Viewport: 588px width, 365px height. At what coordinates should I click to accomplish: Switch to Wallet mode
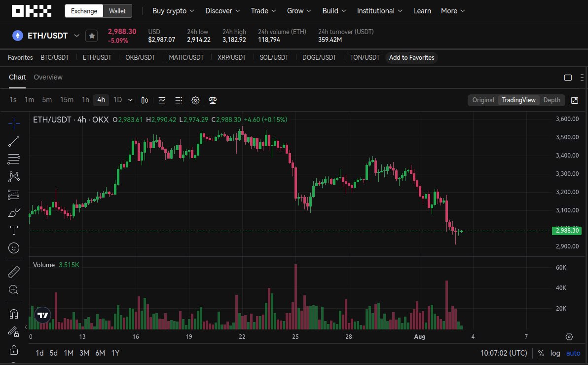coord(117,11)
